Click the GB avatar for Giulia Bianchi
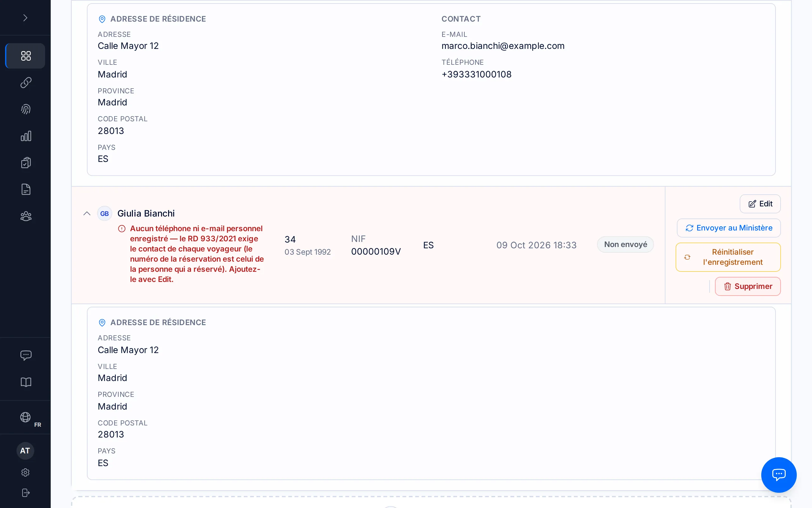Image resolution: width=812 pixels, height=508 pixels. point(104,213)
